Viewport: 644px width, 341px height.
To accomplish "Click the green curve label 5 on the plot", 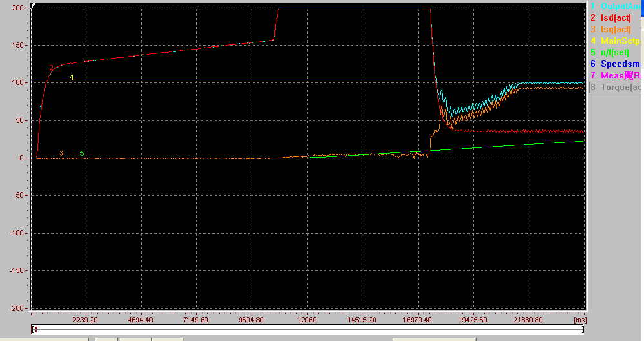I will (x=82, y=153).
